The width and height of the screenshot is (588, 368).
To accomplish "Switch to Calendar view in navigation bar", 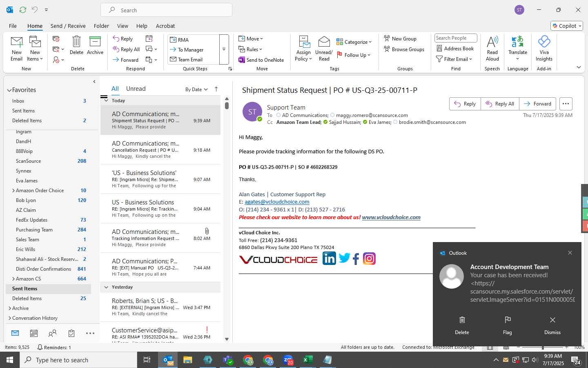I will (x=34, y=334).
